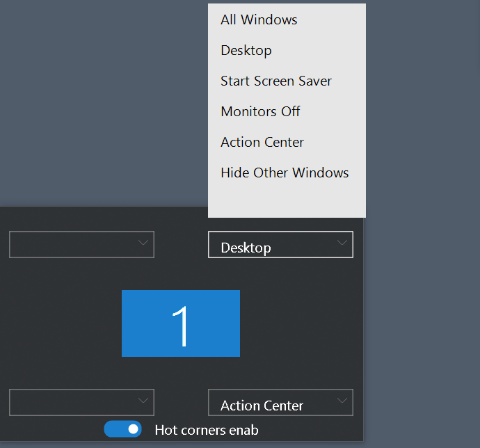The height and width of the screenshot is (448, 480).
Task: Click blank space below Hide Other Windows
Action: pos(287,202)
